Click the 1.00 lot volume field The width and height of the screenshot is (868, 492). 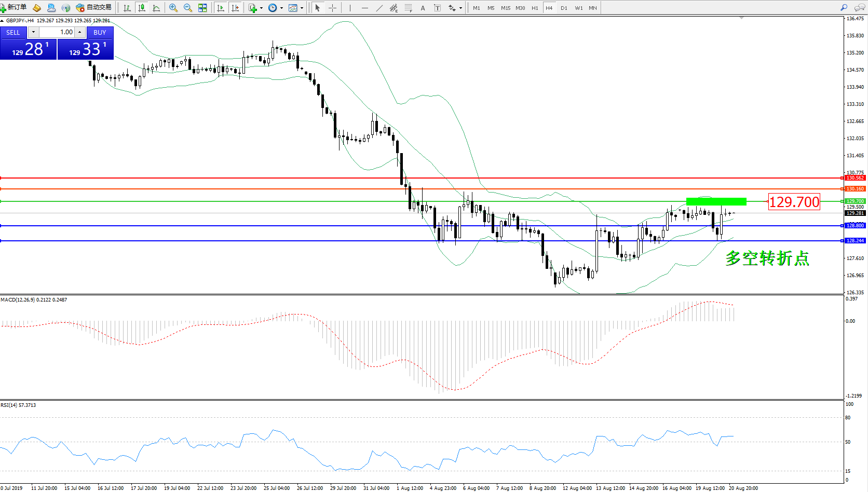click(x=58, y=32)
